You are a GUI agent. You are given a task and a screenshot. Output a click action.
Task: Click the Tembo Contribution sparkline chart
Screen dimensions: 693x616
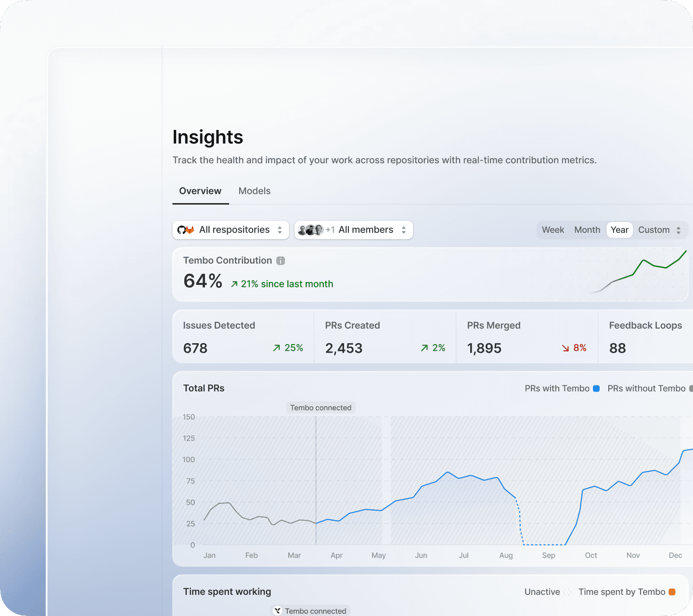[639, 272]
